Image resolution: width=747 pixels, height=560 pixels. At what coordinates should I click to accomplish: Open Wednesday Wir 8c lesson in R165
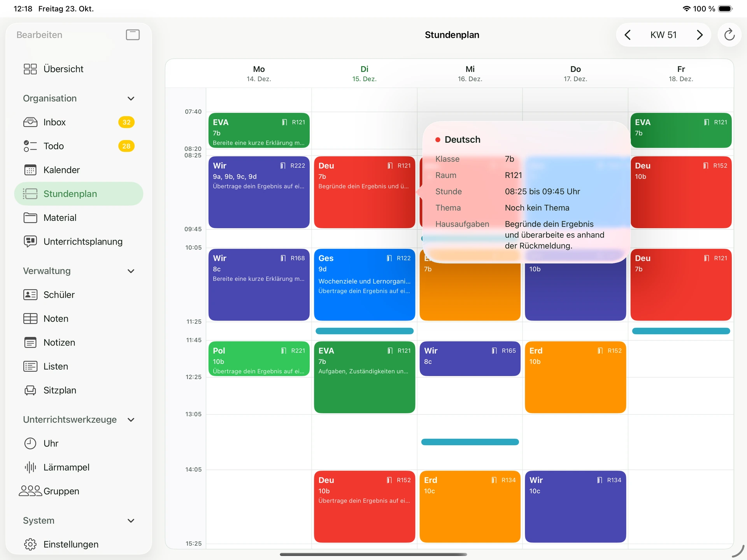[x=470, y=359]
